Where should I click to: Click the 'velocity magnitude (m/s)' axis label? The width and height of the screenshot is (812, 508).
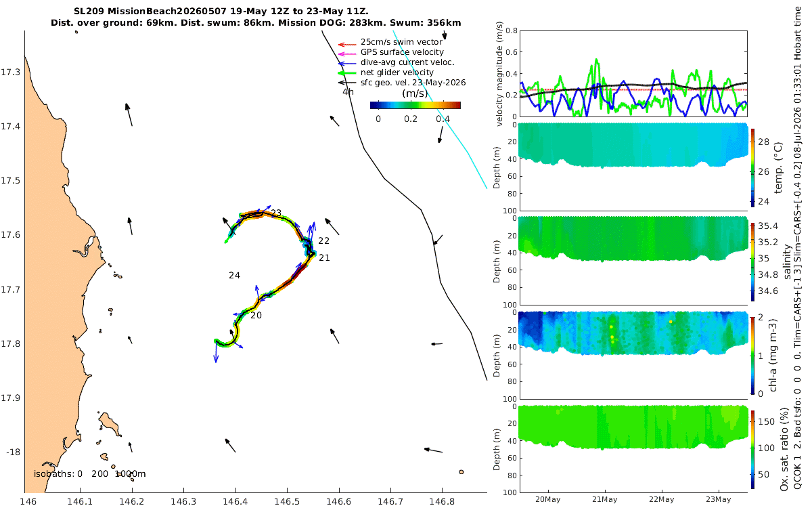[x=501, y=74]
